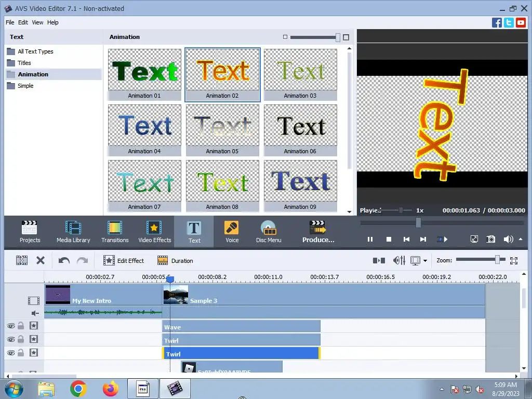This screenshot has width=532, height=399.
Task: Click the zoom to fit icon
Action: pyautogui.click(x=514, y=261)
